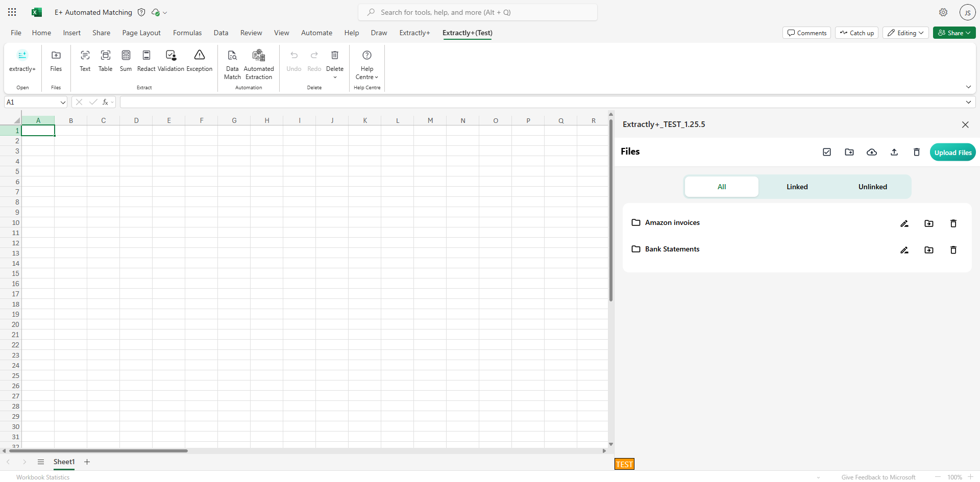Screen dimensions: 980x482
Task: Click the Sum extract tool
Action: [126, 61]
